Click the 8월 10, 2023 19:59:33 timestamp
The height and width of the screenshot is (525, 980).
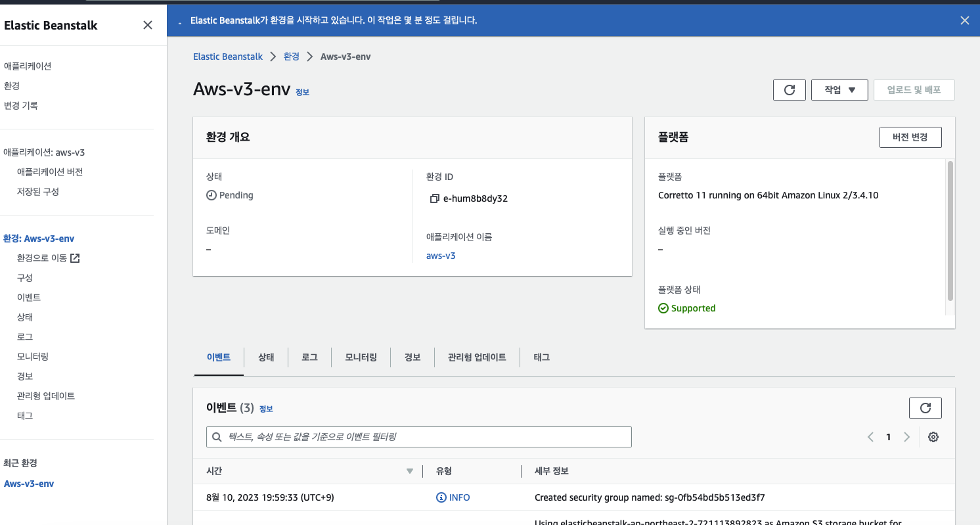pyautogui.click(x=270, y=497)
